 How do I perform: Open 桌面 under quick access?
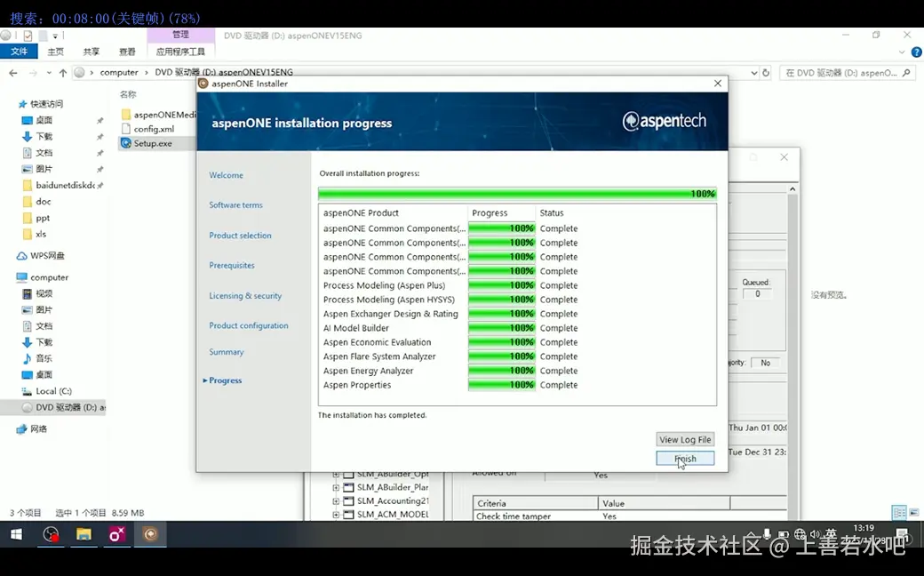click(37, 120)
